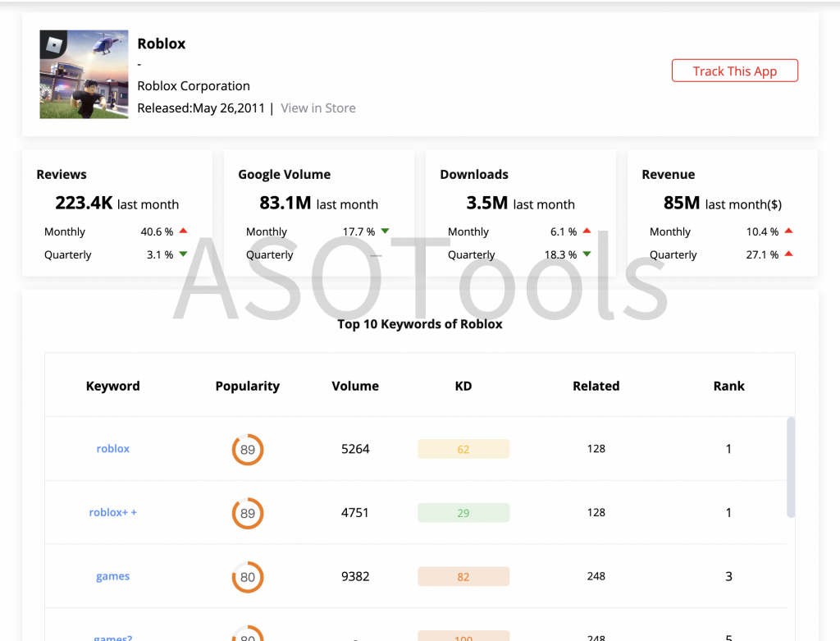
Task: Click the Popularity column header
Action: coord(248,387)
